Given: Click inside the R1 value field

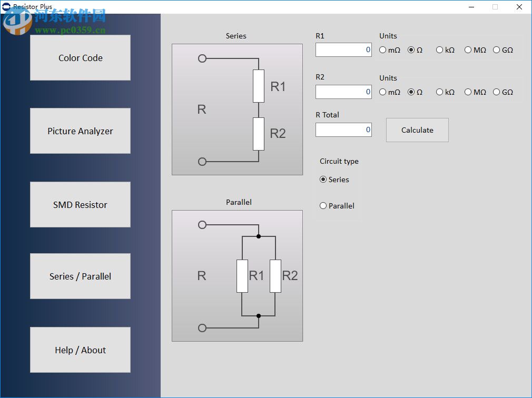Looking at the screenshot, I should coord(343,49).
